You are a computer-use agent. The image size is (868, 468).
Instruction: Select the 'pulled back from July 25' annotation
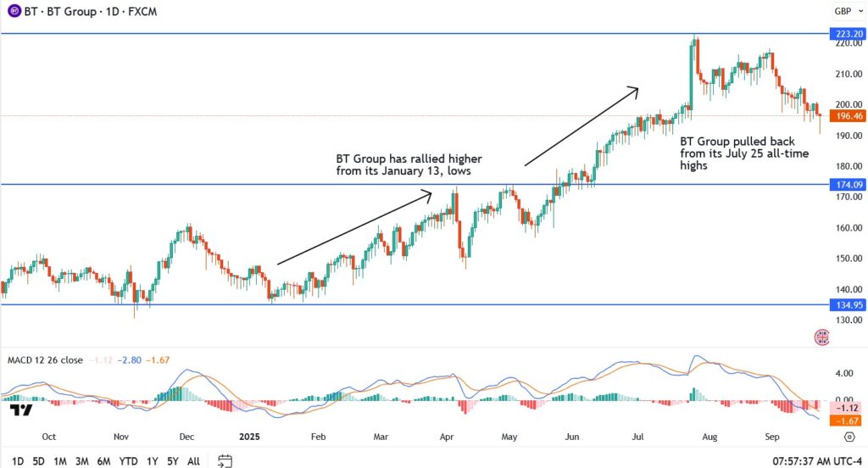click(x=744, y=153)
